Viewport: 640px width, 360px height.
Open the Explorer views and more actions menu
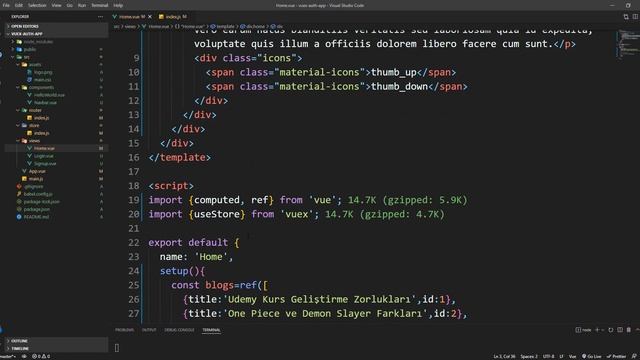point(100,17)
